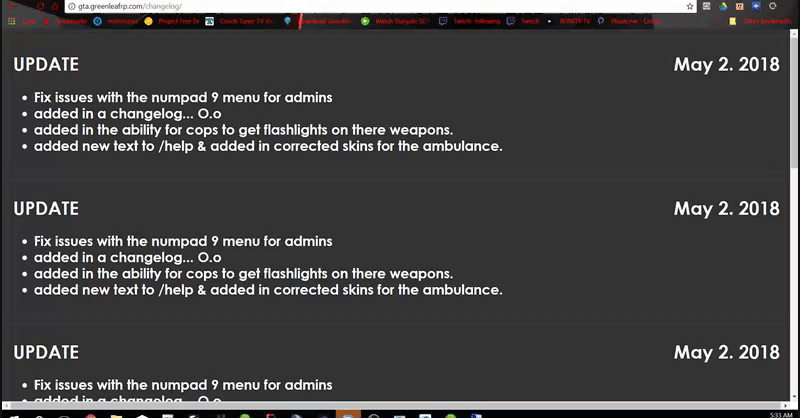Open the Project Free Tv bookmark
800x418 pixels.
click(172, 21)
